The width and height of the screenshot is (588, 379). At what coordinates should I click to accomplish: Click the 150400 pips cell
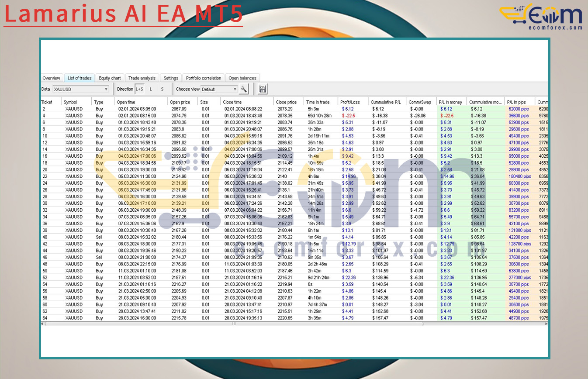point(520,176)
